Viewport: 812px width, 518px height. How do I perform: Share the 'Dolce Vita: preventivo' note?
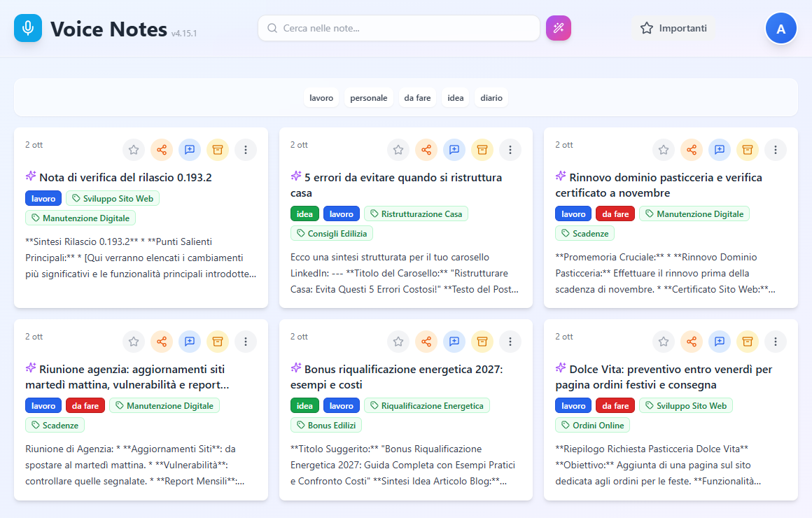(692, 342)
